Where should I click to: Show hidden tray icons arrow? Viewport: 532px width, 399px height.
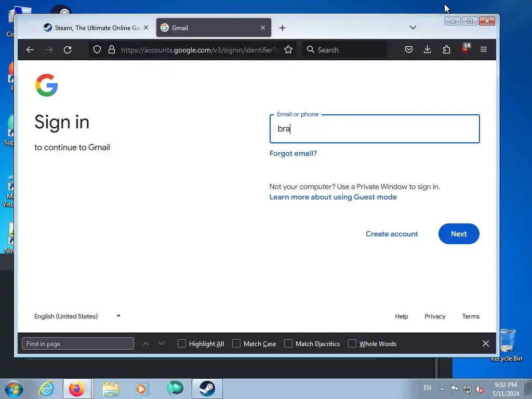(442, 390)
